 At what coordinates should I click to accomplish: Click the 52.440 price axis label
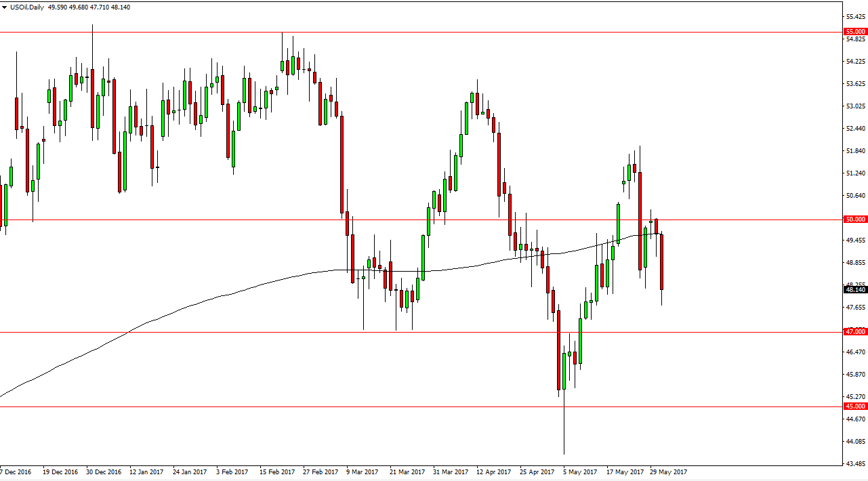(855, 129)
